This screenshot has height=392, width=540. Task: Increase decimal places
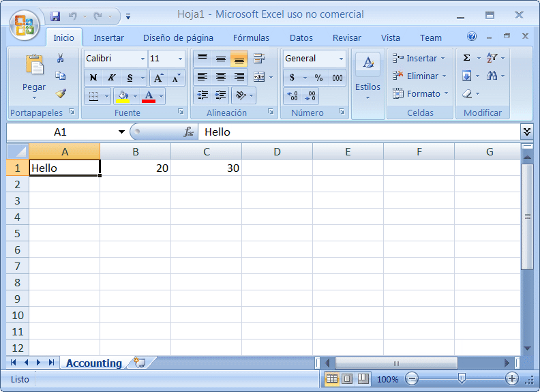[292, 95]
